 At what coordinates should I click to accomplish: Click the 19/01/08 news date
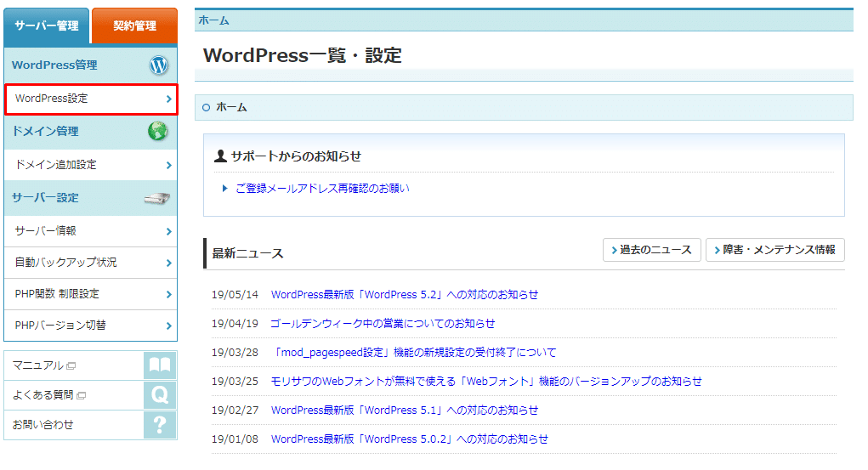coord(235,439)
